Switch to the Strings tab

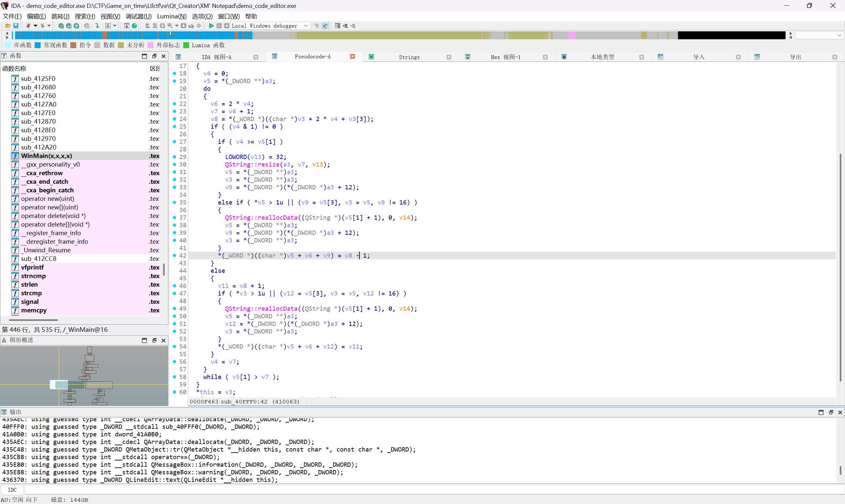click(409, 57)
